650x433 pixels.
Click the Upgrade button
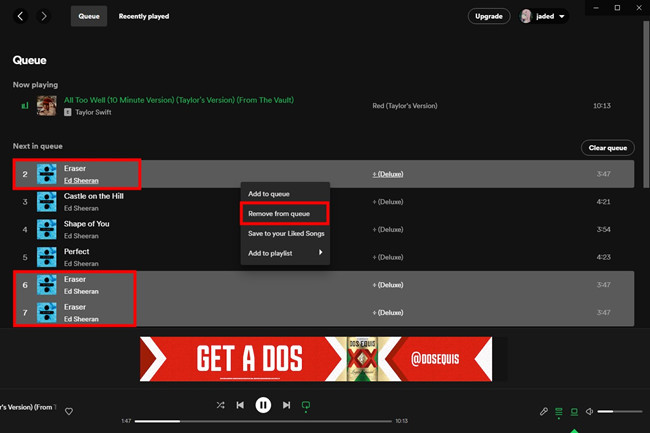(x=489, y=16)
